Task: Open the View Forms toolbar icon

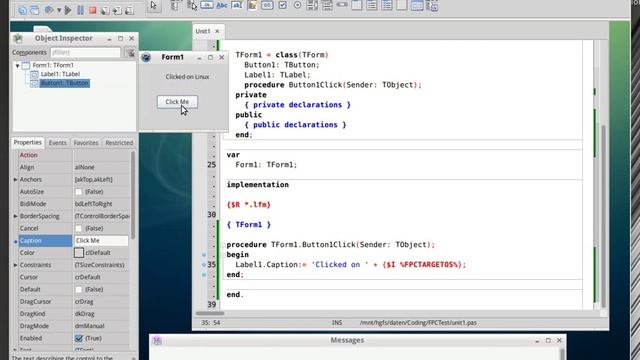Action: click(x=35, y=11)
